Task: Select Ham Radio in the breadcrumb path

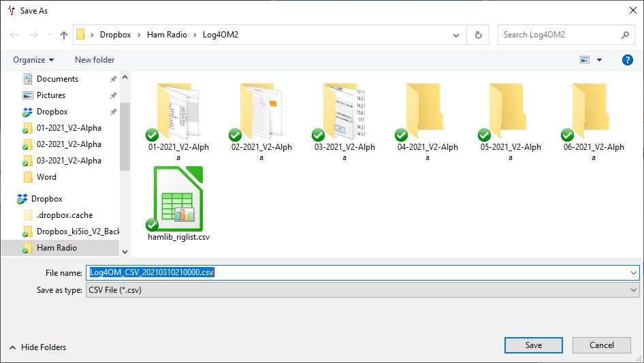Action: [x=167, y=35]
